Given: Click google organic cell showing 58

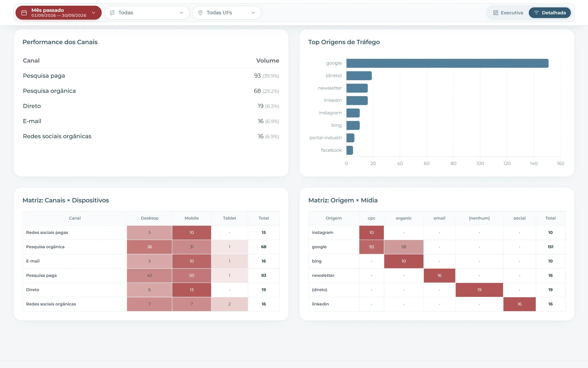Looking at the screenshot, I should coord(404,247).
